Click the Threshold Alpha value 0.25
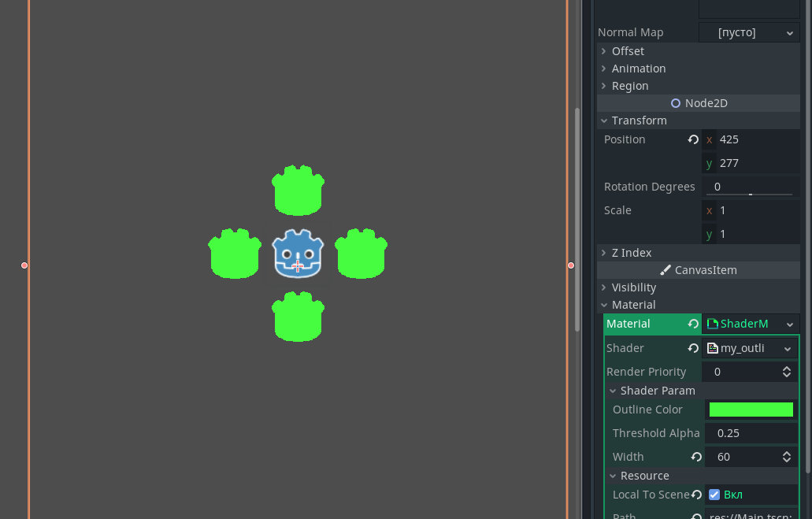Image resolution: width=812 pixels, height=519 pixels. [x=751, y=433]
